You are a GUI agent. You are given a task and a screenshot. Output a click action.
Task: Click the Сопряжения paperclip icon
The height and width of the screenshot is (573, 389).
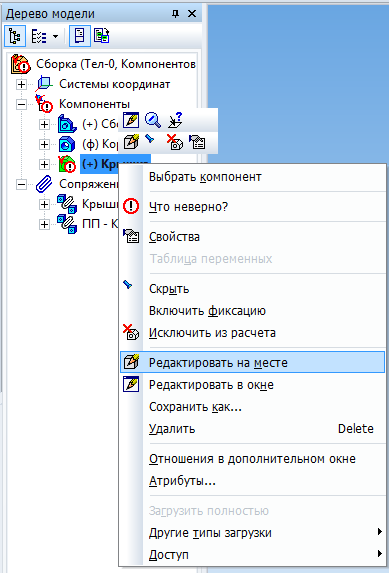click(x=44, y=184)
